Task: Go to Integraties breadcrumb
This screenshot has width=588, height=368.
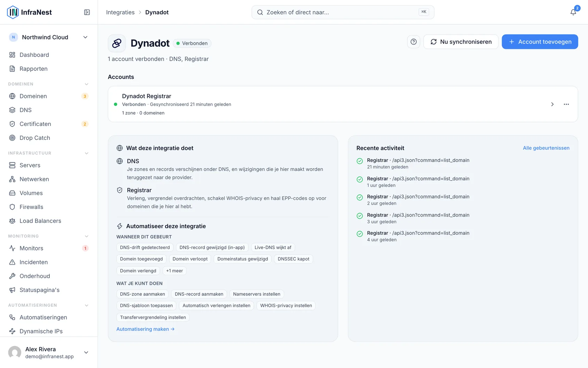Action: 120,12
